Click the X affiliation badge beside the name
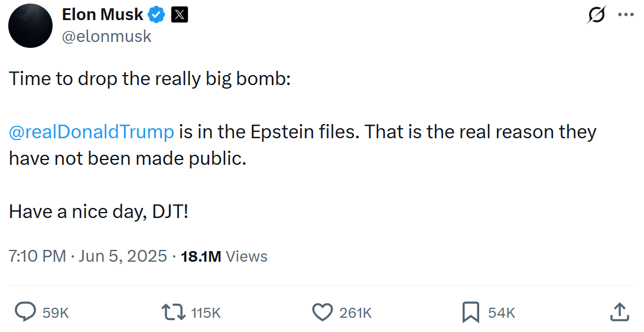This screenshot has width=644, height=332. (179, 15)
